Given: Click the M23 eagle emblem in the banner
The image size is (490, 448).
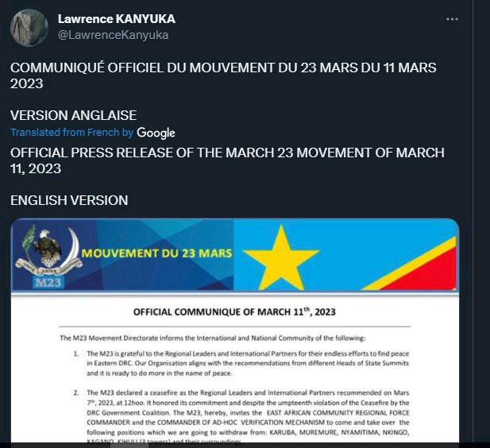Looking at the screenshot, I should pos(49,251).
